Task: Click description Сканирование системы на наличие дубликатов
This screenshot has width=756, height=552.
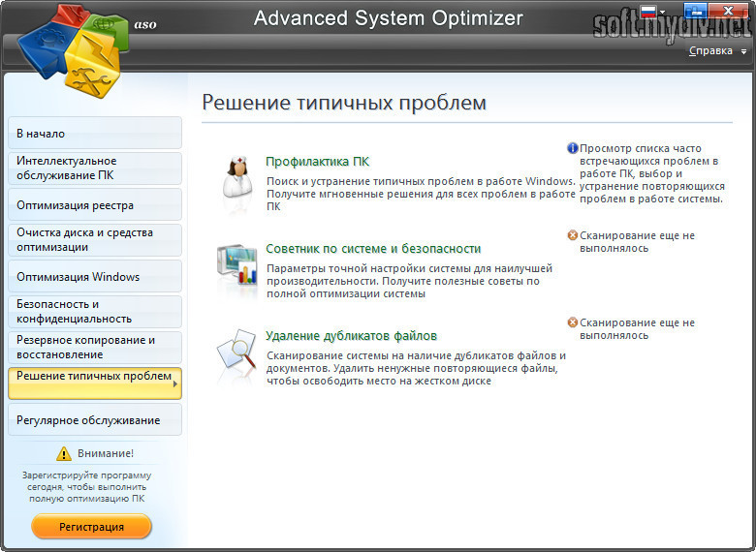Action: coord(417,368)
